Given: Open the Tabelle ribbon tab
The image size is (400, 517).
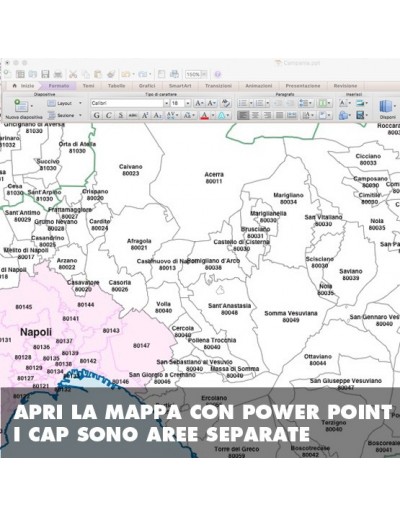Looking at the screenshot, I should (116, 86).
